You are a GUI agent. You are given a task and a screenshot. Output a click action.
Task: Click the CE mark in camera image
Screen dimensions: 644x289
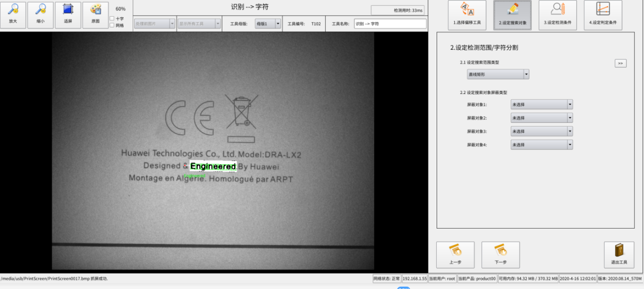pyautogui.click(x=189, y=118)
